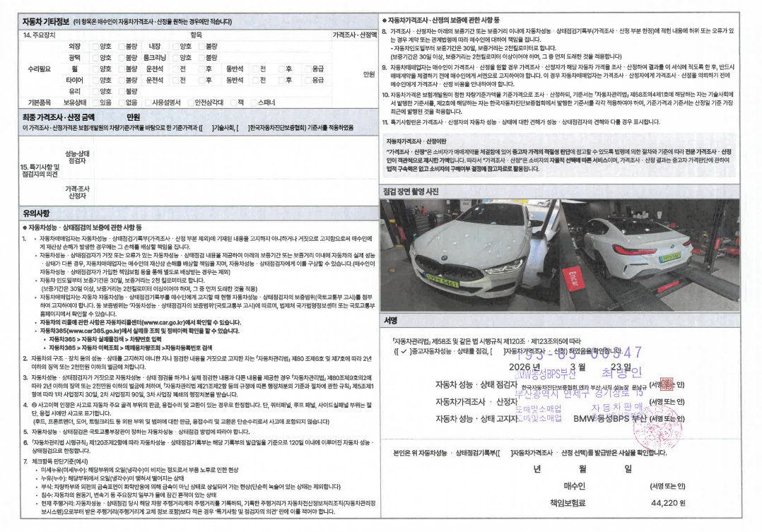Tick the 사용설명서 checkbox
The width and height of the screenshot is (762, 532).
click(x=147, y=102)
